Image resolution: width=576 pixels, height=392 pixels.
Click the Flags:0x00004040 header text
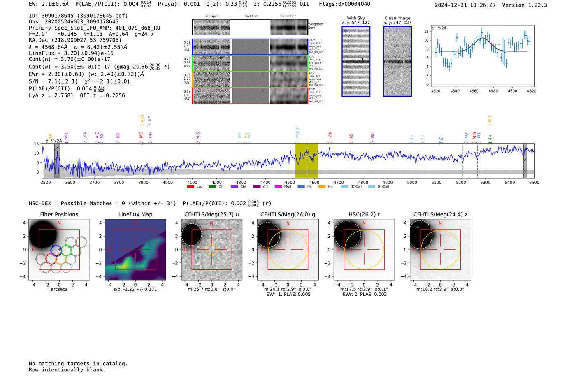[345, 4]
